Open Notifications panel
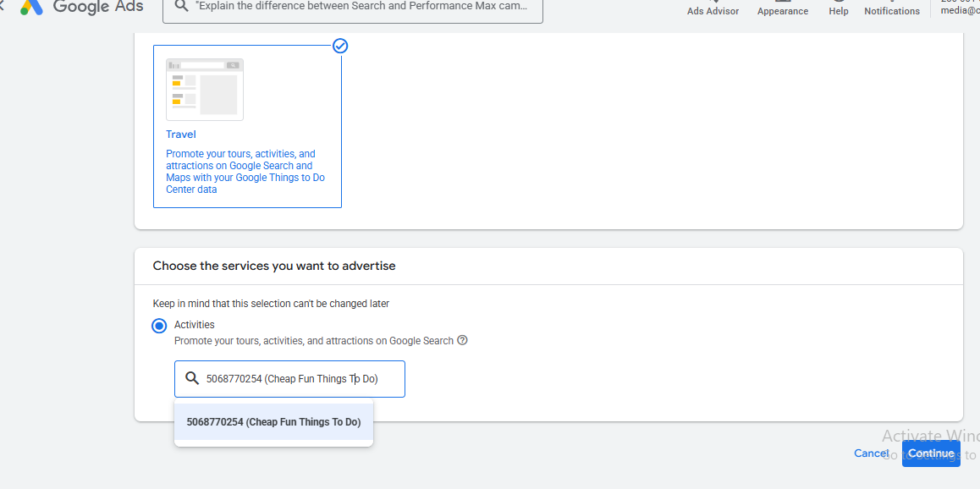The width and height of the screenshot is (980, 489). click(x=892, y=8)
